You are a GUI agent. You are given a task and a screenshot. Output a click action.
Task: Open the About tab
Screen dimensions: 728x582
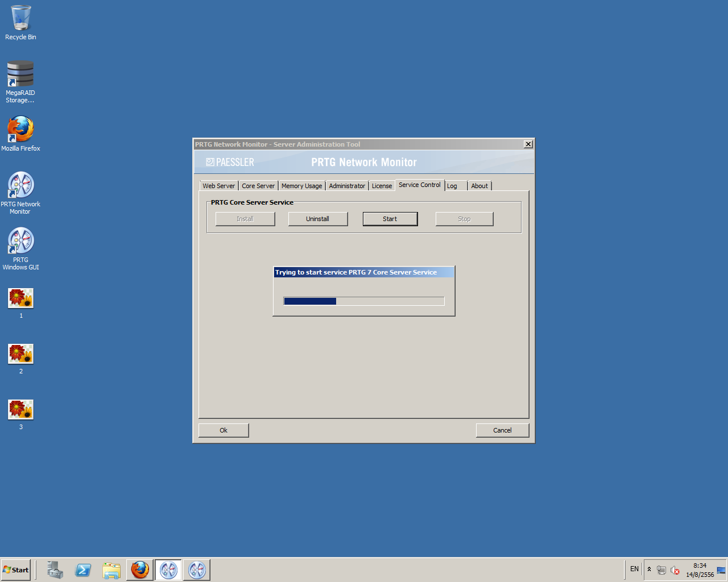click(x=479, y=186)
